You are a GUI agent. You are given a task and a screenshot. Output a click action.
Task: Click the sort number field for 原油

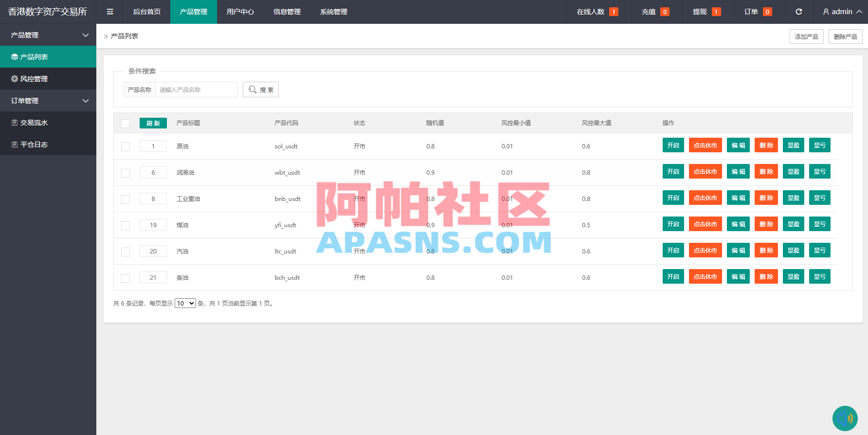point(153,146)
